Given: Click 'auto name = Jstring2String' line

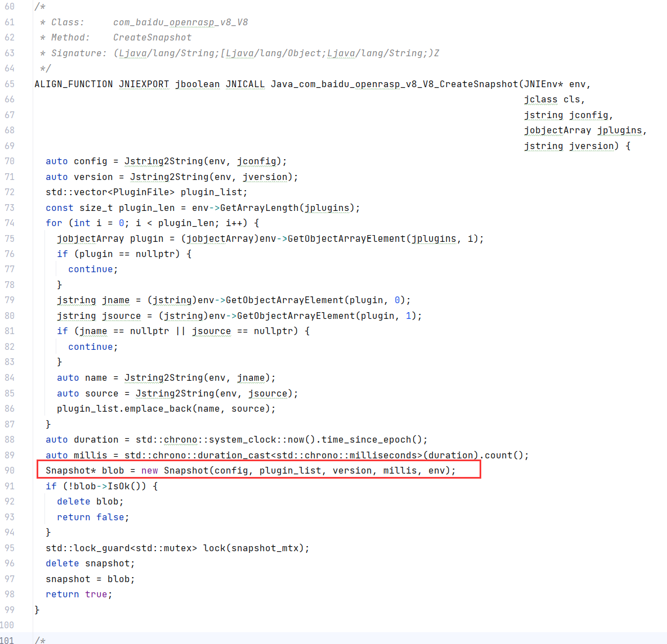Looking at the screenshot, I should pos(166,378).
